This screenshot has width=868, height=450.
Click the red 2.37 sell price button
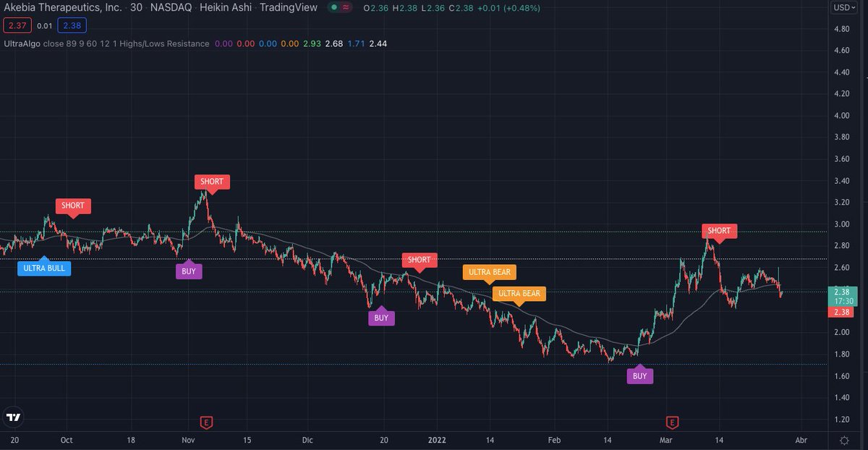pyautogui.click(x=16, y=25)
